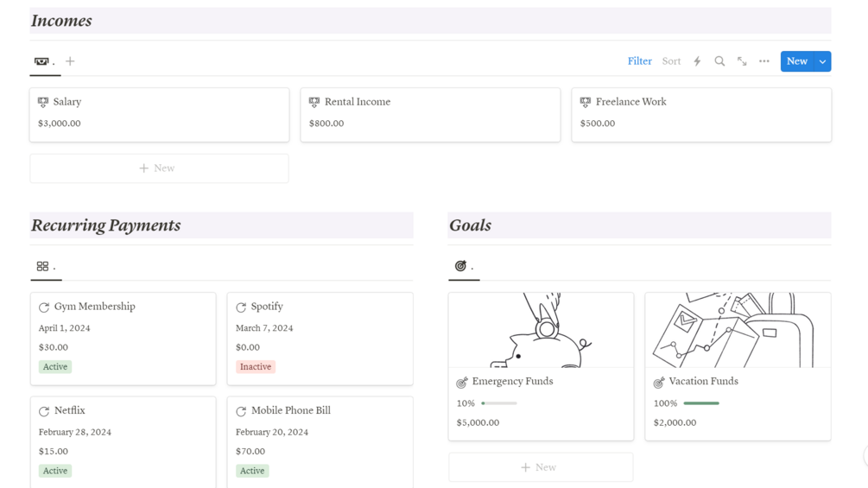Click the lightning bolt automations icon
The height and width of the screenshot is (488, 868).
tap(697, 61)
